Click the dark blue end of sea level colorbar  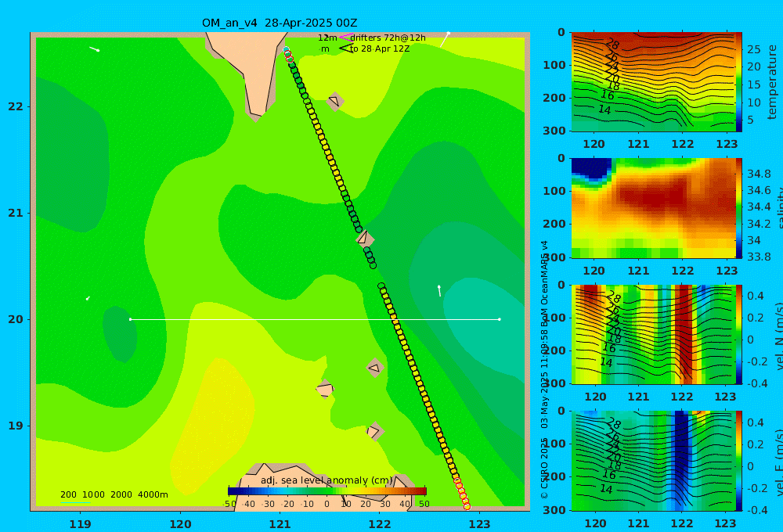pyautogui.click(x=232, y=491)
